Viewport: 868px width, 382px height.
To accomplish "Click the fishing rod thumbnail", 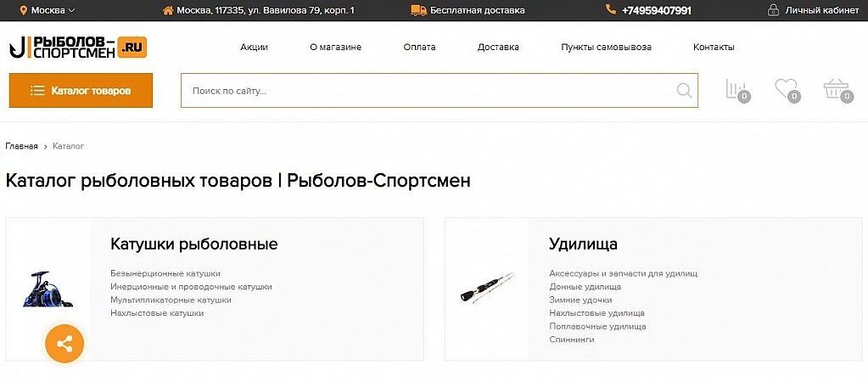I will point(487,288).
